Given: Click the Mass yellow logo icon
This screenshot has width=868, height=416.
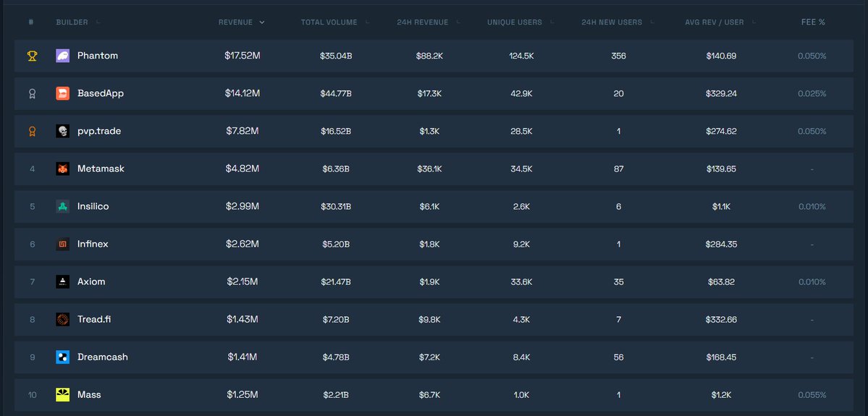Looking at the screenshot, I should 62,394.
